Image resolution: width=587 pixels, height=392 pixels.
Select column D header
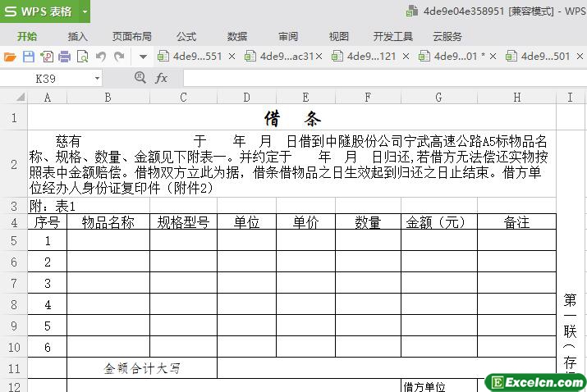tap(246, 98)
